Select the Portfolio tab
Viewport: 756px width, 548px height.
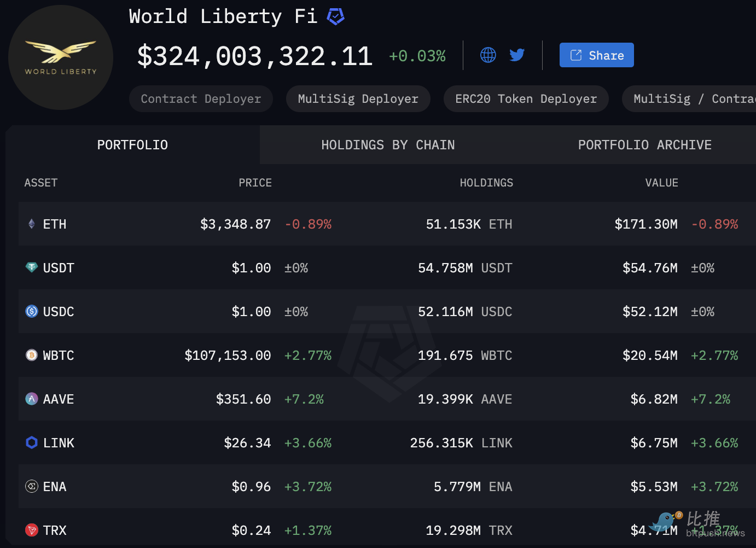click(x=132, y=145)
